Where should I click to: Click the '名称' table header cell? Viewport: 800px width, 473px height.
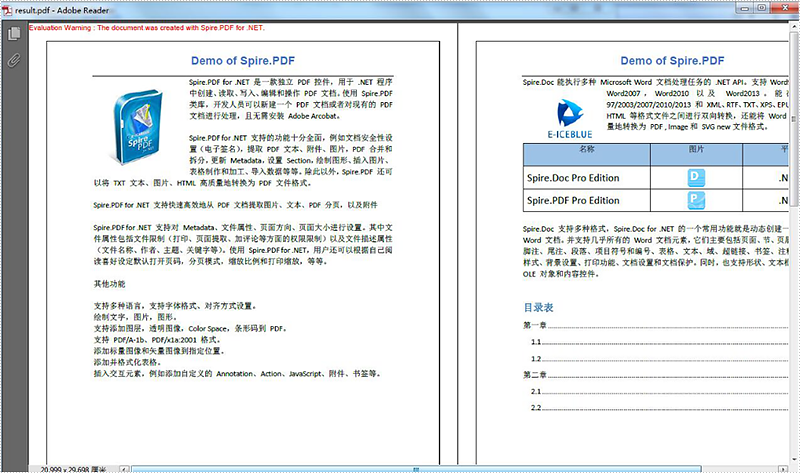(x=587, y=154)
